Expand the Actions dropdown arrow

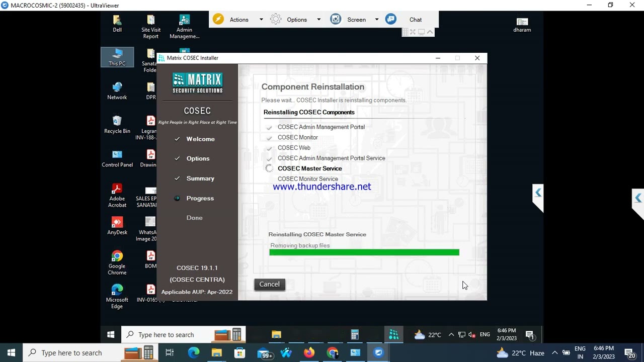[261, 20]
